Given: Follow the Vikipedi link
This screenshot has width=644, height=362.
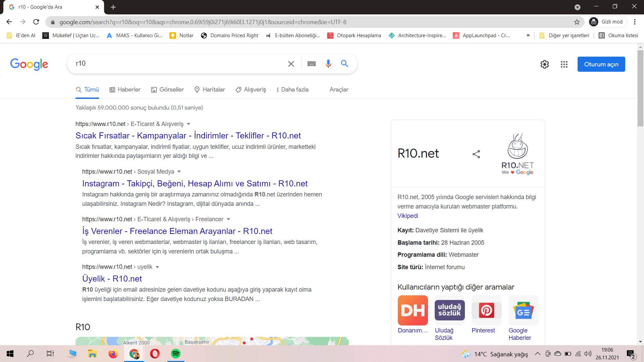Looking at the screenshot, I should 408,216.
